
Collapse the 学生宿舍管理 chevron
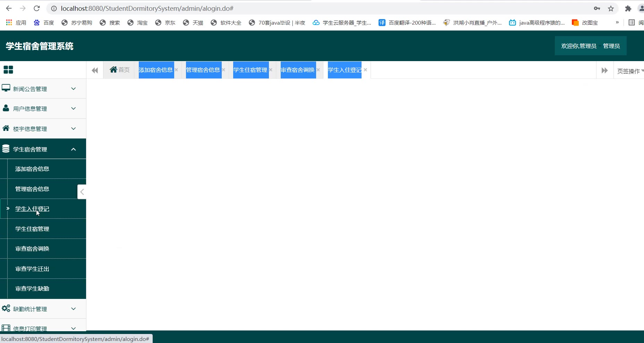[74, 149]
